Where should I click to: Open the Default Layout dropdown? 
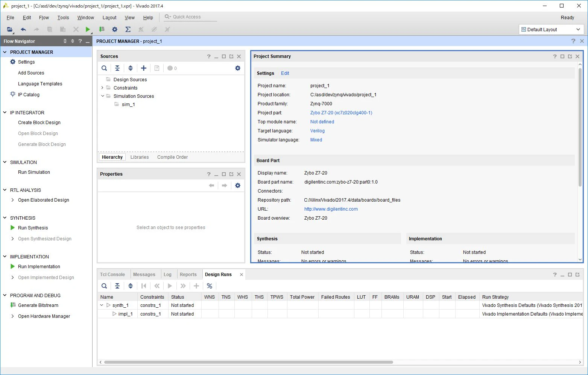click(x=551, y=29)
